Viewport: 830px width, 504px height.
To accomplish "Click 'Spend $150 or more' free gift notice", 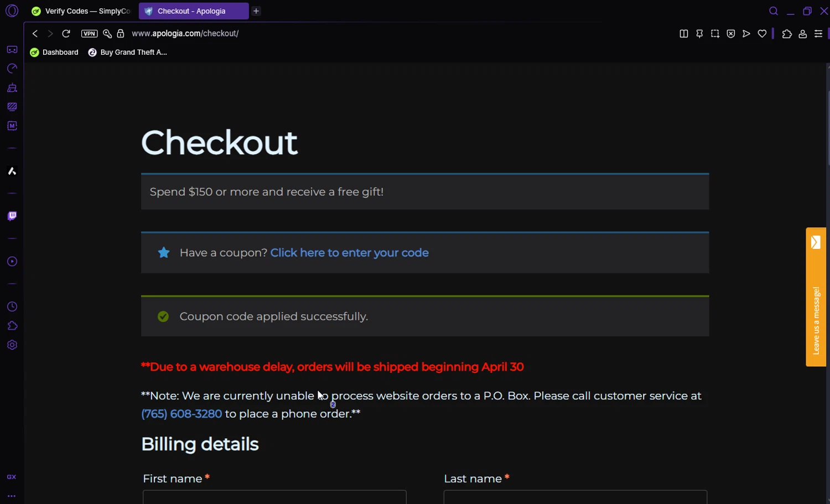I will [267, 192].
